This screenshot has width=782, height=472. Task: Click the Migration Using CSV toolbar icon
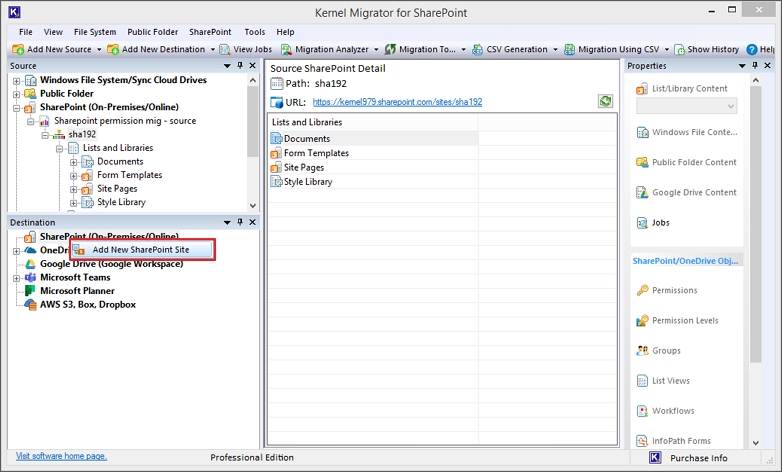569,49
